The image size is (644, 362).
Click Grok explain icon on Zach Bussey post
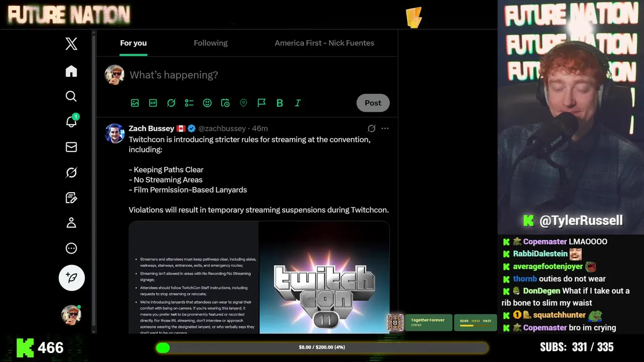[371, 129]
